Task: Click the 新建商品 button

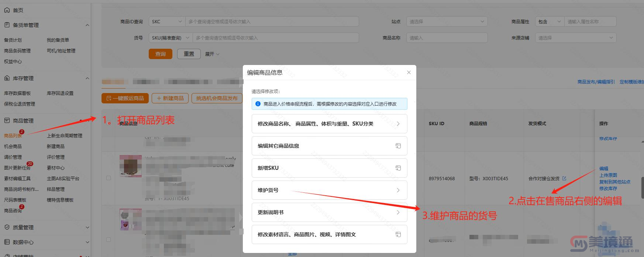Action: point(170,98)
